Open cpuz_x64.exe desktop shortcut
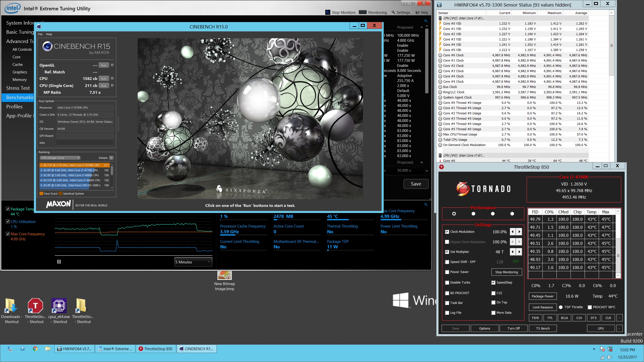The height and width of the screenshot is (362, 644). [x=59, y=310]
